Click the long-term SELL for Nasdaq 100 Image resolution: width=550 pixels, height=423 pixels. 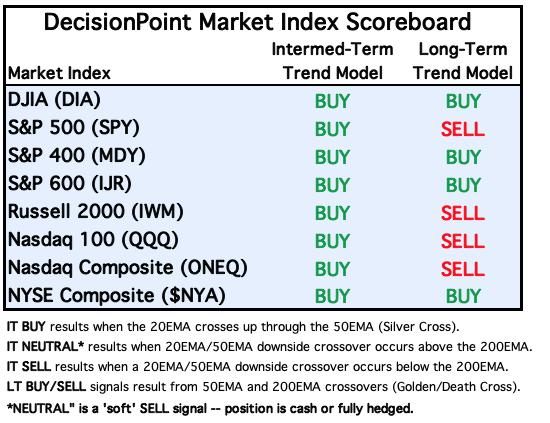pyautogui.click(x=463, y=241)
